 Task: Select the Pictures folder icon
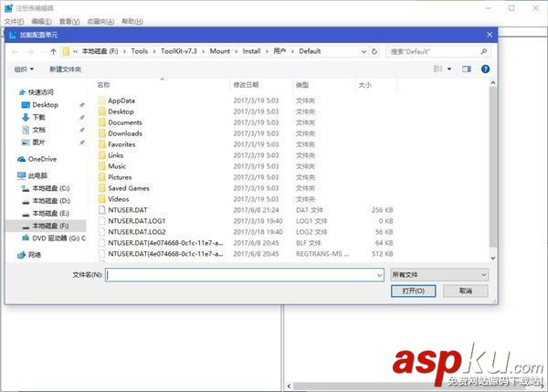point(101,177)
